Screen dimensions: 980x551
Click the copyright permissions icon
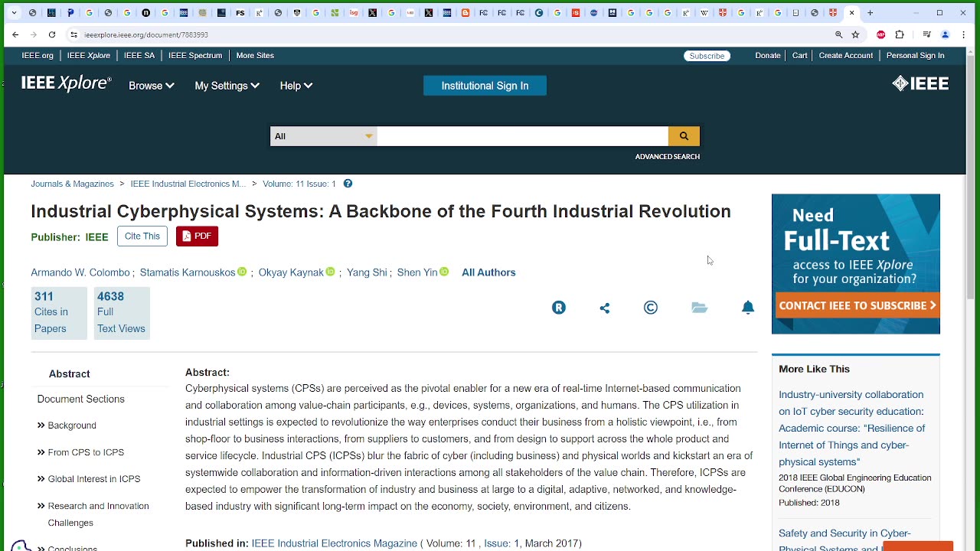coord(651,308)
